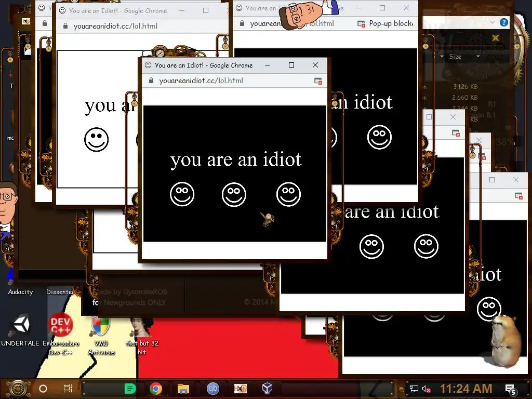Click the right smiley in front black window

coord(288,194)
